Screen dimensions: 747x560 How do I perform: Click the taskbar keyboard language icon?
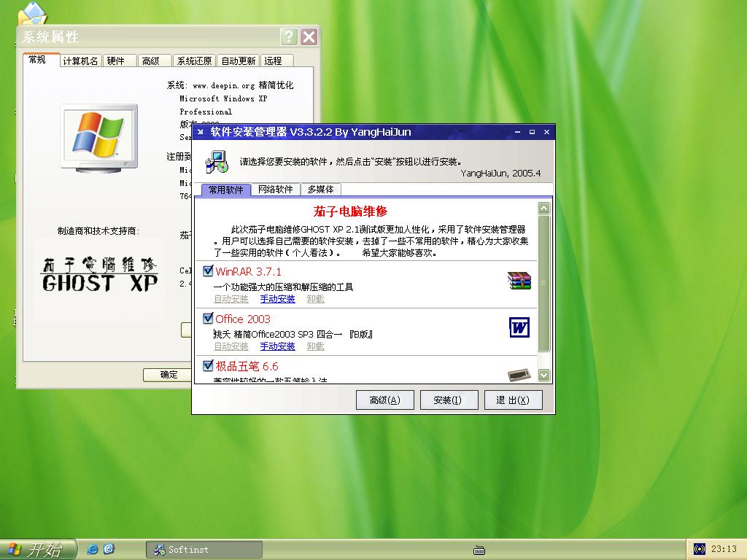pos(479,550)
